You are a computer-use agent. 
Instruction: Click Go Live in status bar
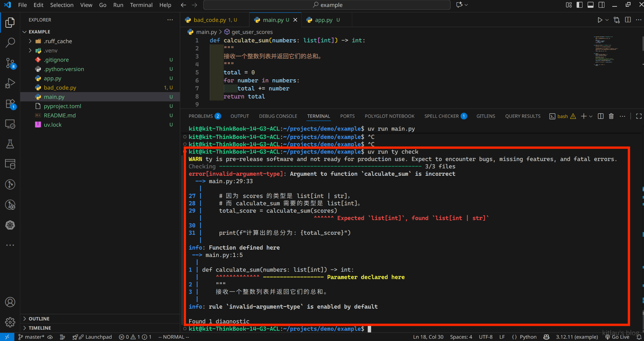click(617, 337)
